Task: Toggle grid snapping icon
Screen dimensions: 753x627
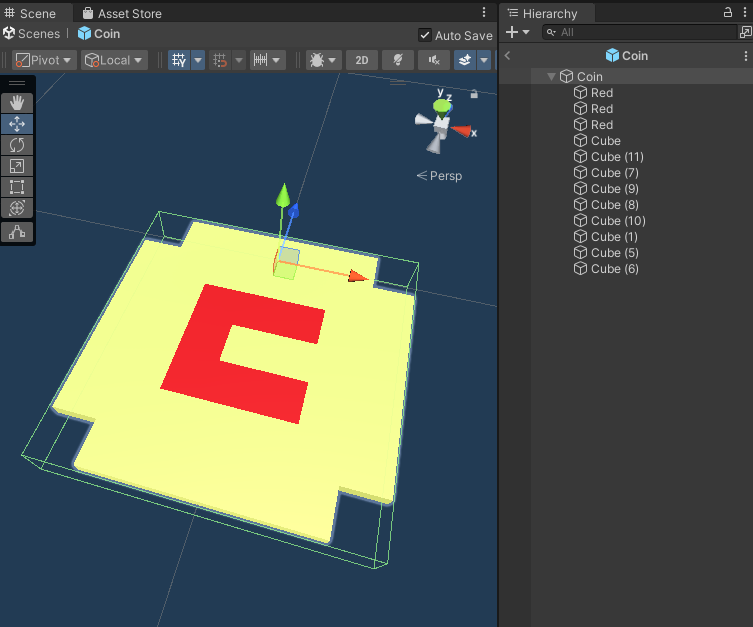Action: pyautogui.click(x=220, y=60)
